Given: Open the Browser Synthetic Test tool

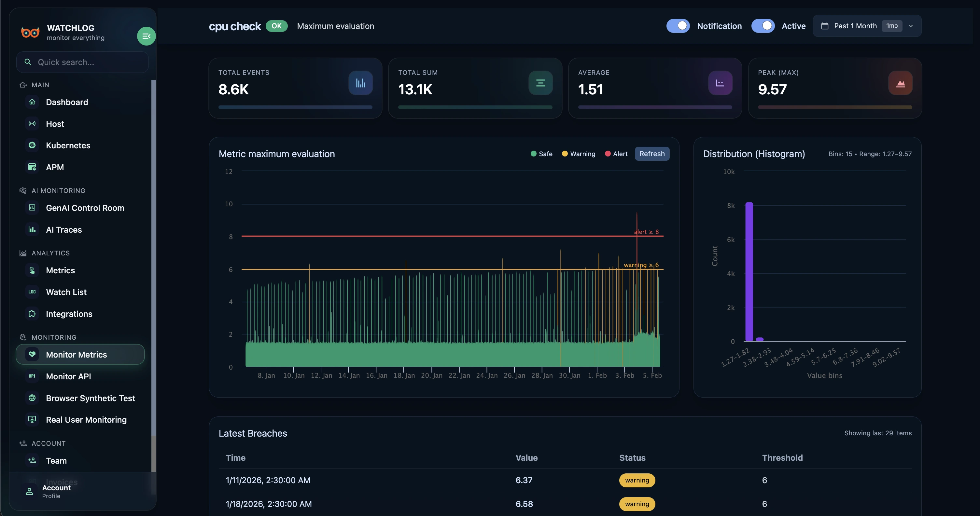Looking at the screenshot, I should [91, 398].
